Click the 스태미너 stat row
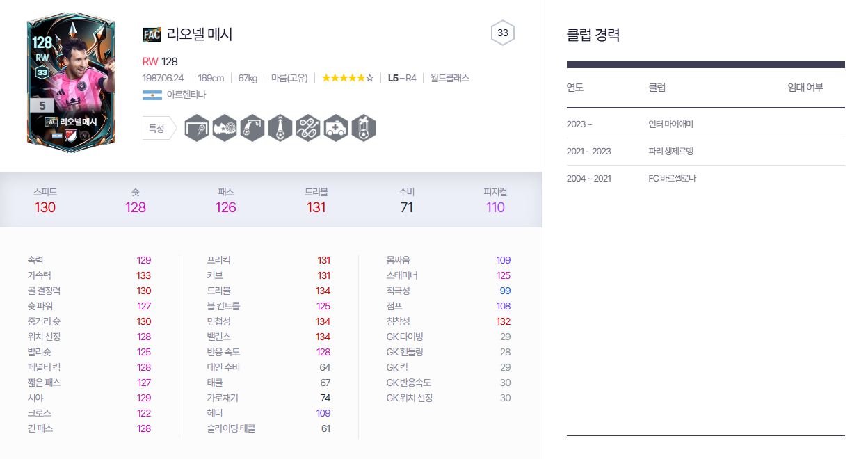 tap(449, 275)
